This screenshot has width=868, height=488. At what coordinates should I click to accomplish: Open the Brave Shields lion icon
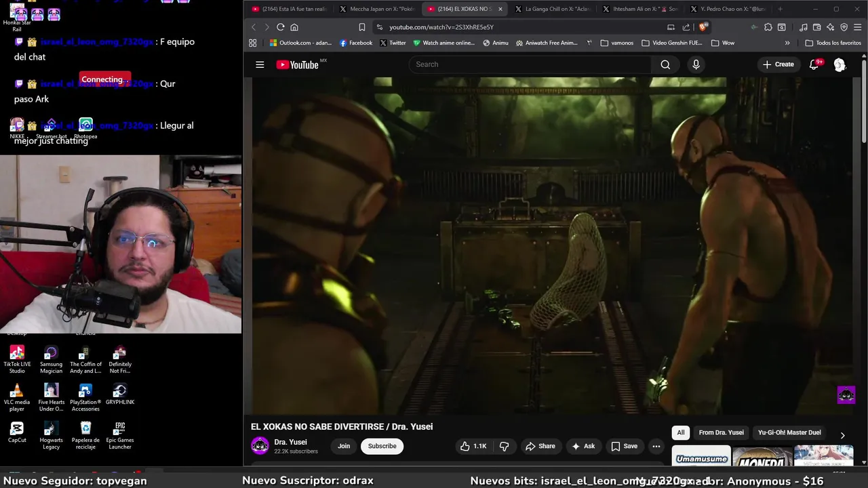pyautogui.click(x=703, y=27)
